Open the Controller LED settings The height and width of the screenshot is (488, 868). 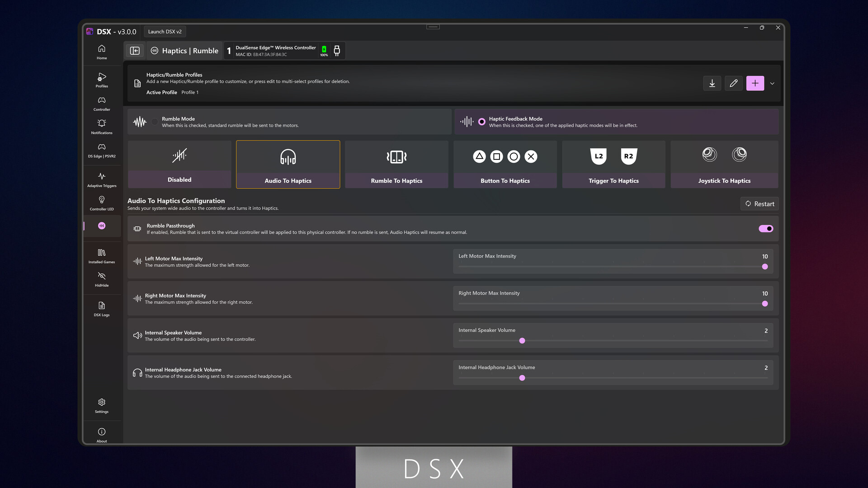click(101, 202)
